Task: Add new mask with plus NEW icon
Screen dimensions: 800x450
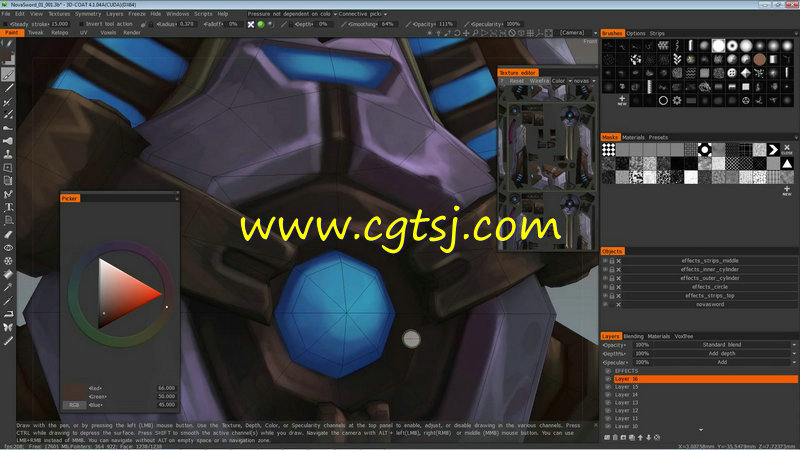Action: [x=787, y=191]
